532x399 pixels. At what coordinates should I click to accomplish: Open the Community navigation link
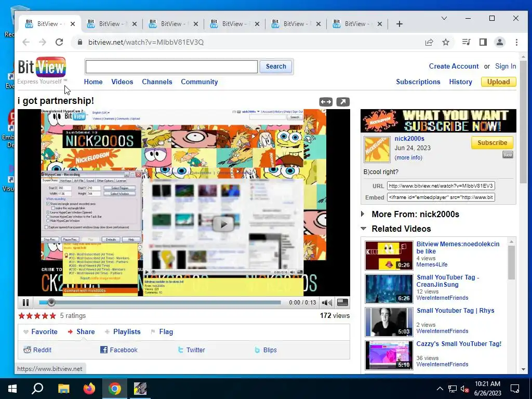point(199,82)
